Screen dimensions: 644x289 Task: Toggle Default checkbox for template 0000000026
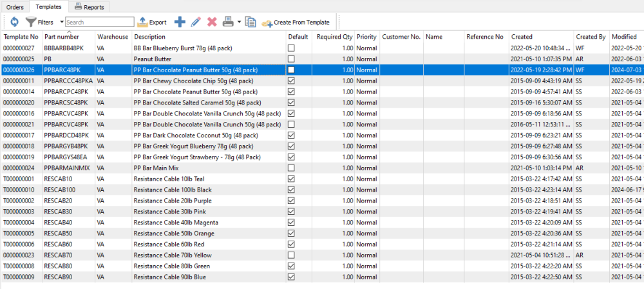(x=291, y=70)
